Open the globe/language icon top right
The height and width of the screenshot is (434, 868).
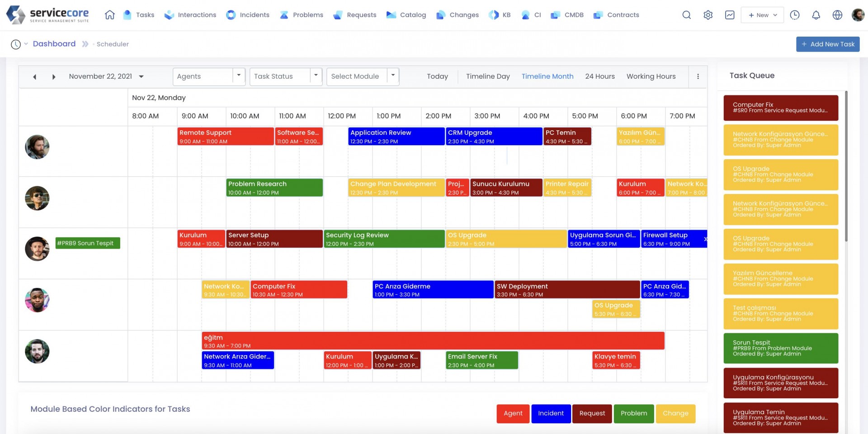pos(837,15)
